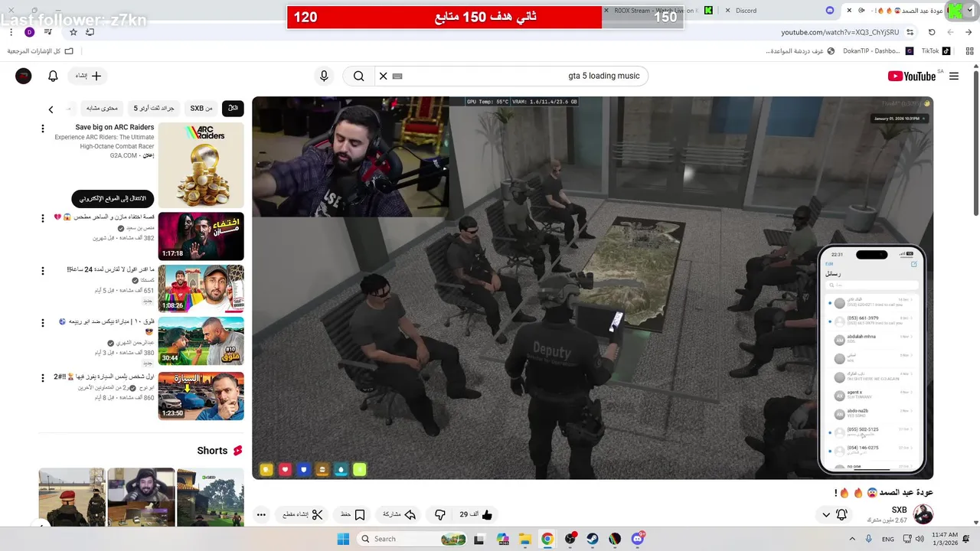The width and height of the screenshot is (980, 551).
Task: Open DokanTIP Dashboard bookmark
Action: 878,51
